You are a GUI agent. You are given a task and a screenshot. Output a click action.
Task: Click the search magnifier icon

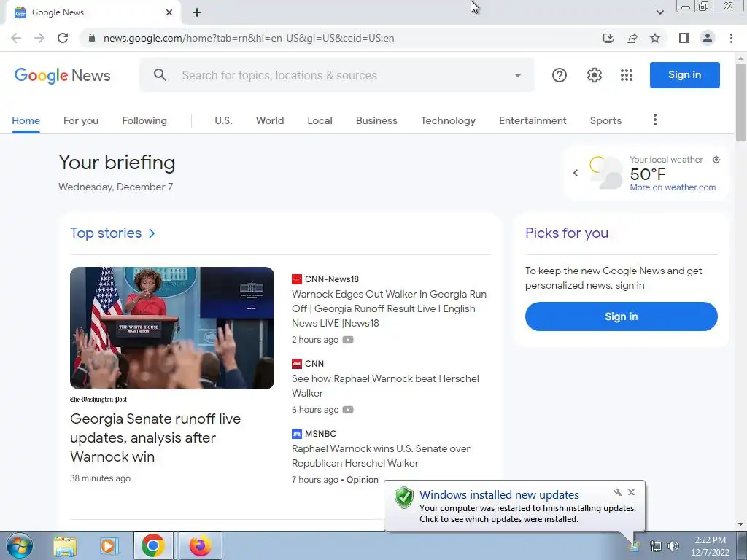pos(160,75)
